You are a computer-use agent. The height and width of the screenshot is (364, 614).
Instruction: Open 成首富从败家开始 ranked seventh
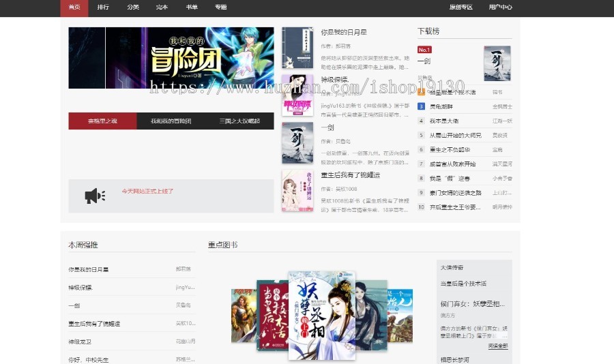(x=453, y=164)
